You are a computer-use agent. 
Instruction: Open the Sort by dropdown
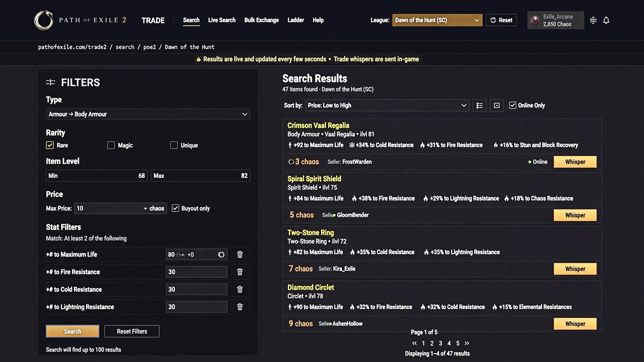[x=387, y=105]
